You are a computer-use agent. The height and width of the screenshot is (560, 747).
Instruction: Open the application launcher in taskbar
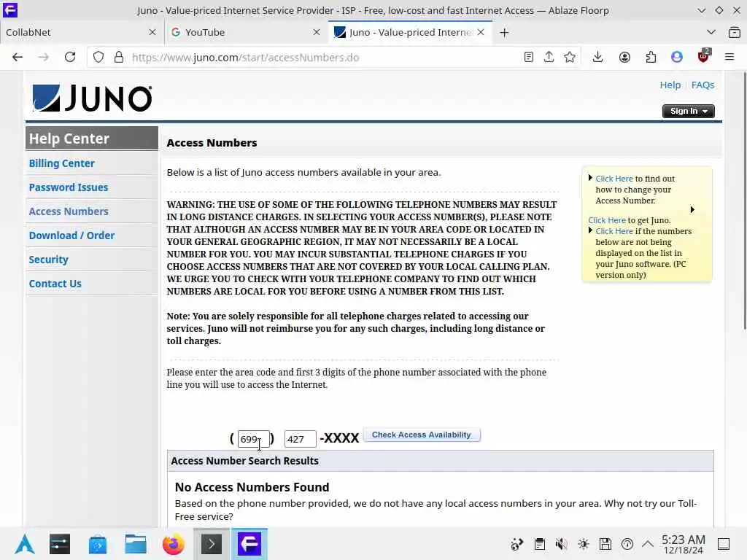tap(25, 544)
